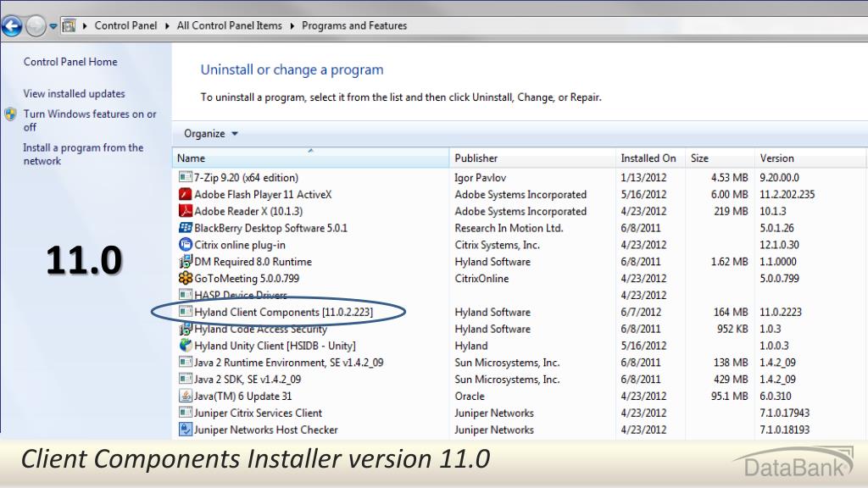Open the Organize dropdown menu
The image size is (868, 488).
pyautogui.click(x=211, y=133)
